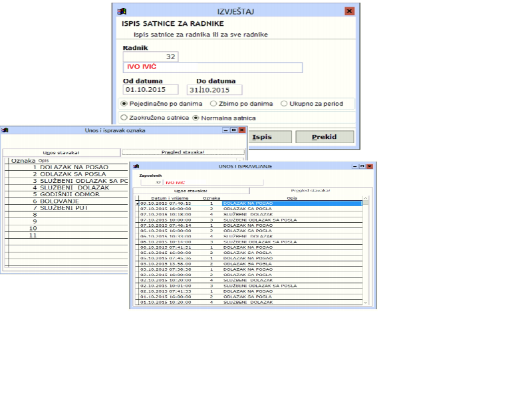This screenshot has height=399, width=532.
Task: Select the GODIŠNJI ODMOR row in oznaka list
Action: click(70, 194)
